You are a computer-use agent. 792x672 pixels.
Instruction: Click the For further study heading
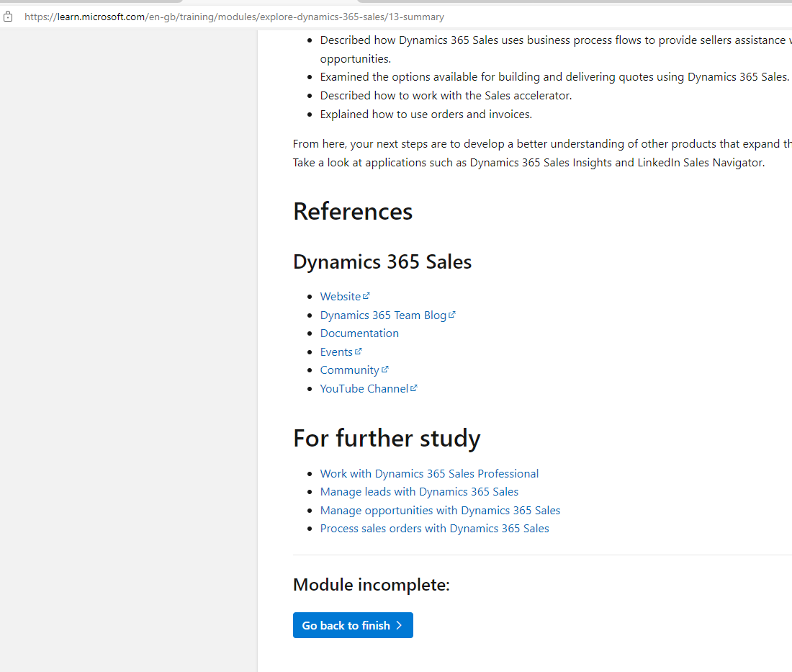387,439
